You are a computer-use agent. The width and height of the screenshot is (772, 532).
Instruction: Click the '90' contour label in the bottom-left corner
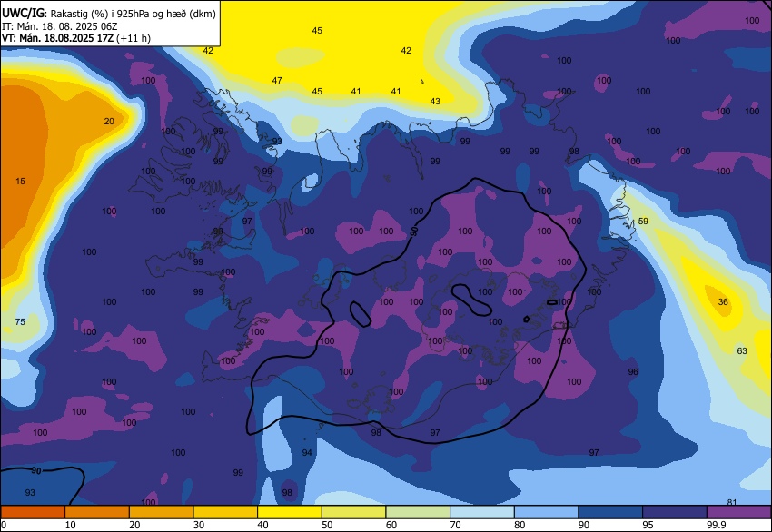tap(36, 471)
